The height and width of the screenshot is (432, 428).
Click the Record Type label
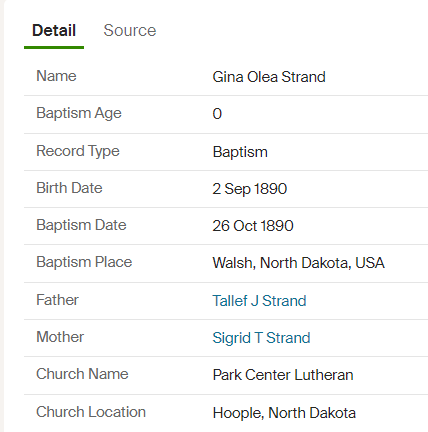[x=78, y=151]
